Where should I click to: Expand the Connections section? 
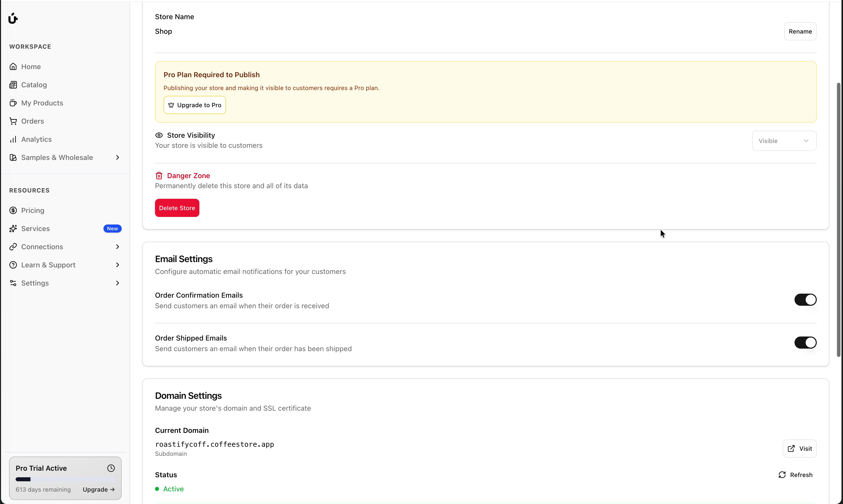click(x=117, y=247)
